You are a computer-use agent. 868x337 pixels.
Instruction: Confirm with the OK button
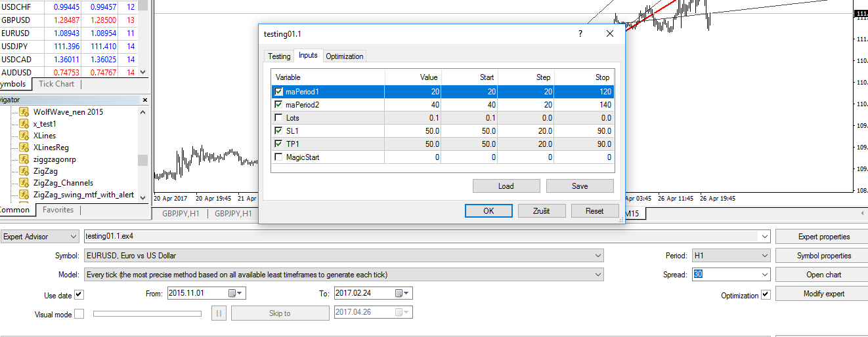coord(488,211)
